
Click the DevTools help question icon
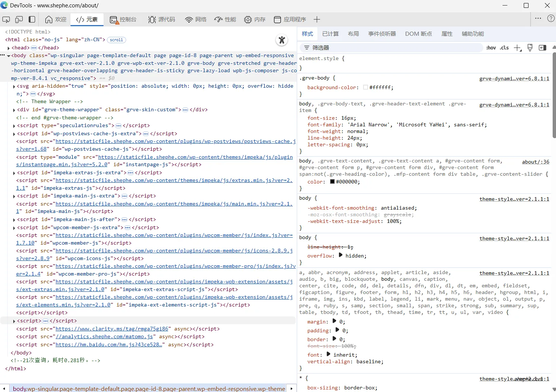pos(551,18)
